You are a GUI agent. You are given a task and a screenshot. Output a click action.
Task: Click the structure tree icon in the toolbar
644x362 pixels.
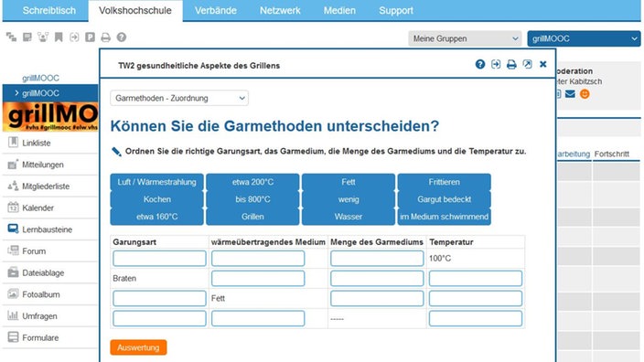click(12, 37)
